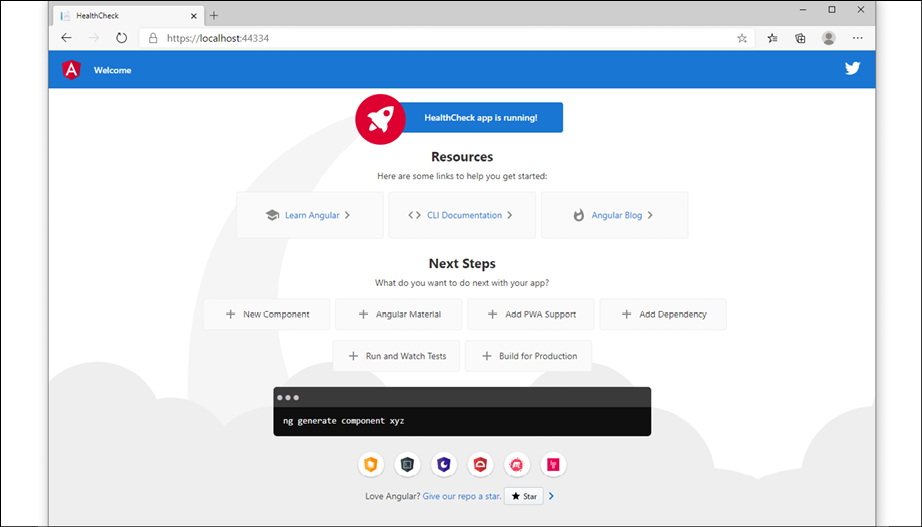
Task: Click the Next Steps heading
Action: click(462, 264)
